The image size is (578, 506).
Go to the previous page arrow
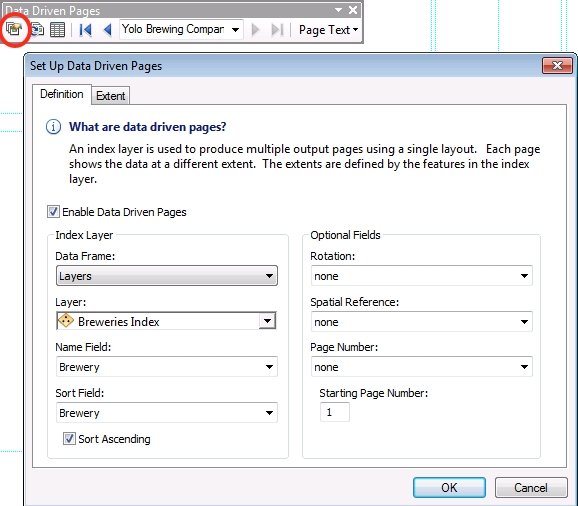[107, 30]
